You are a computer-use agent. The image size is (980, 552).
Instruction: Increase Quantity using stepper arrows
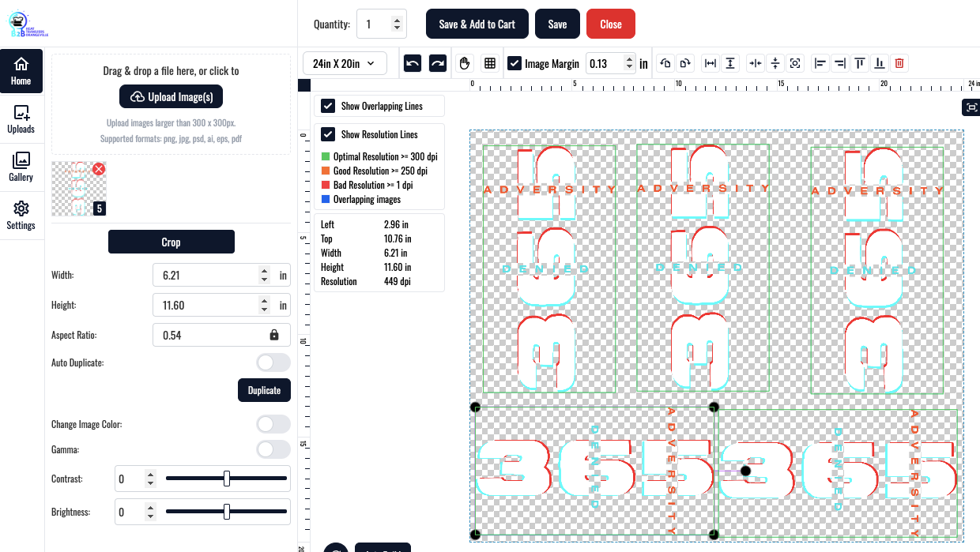397,20
